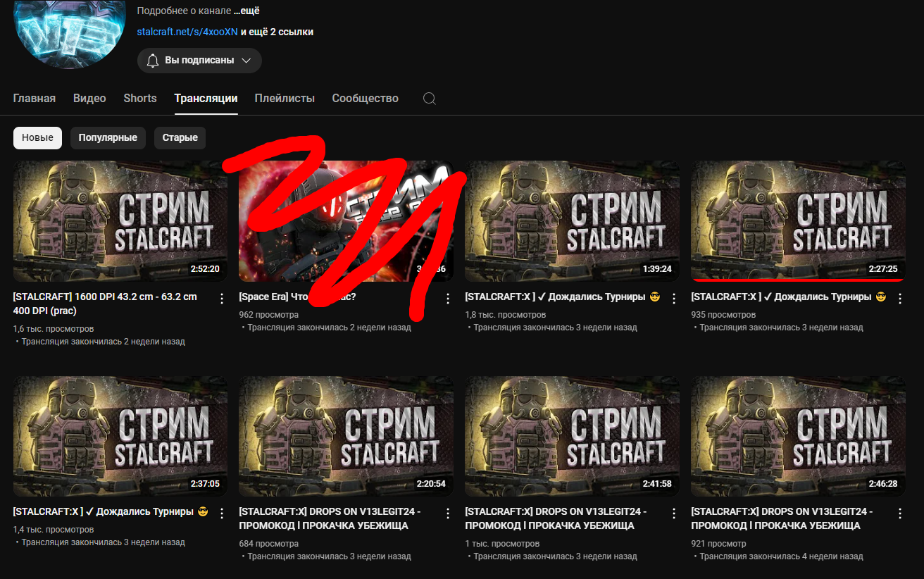Viewport: 924px width, 579px height.
Task: Click the '1,6 тыс. просмотров' view count
Action: [54, 328]
